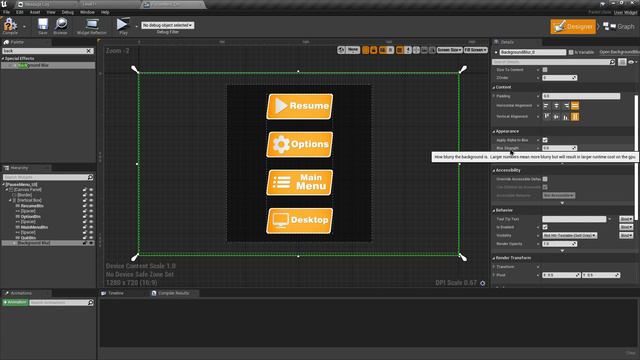This screenshot has height=360, width=640.
Task: Open the File menu
Action: [7, 12]
